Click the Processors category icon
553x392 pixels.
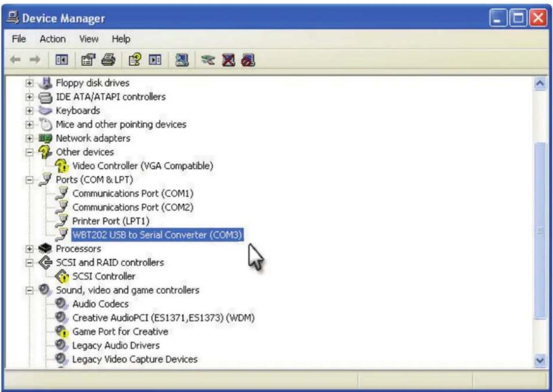(x=46, y=249)
